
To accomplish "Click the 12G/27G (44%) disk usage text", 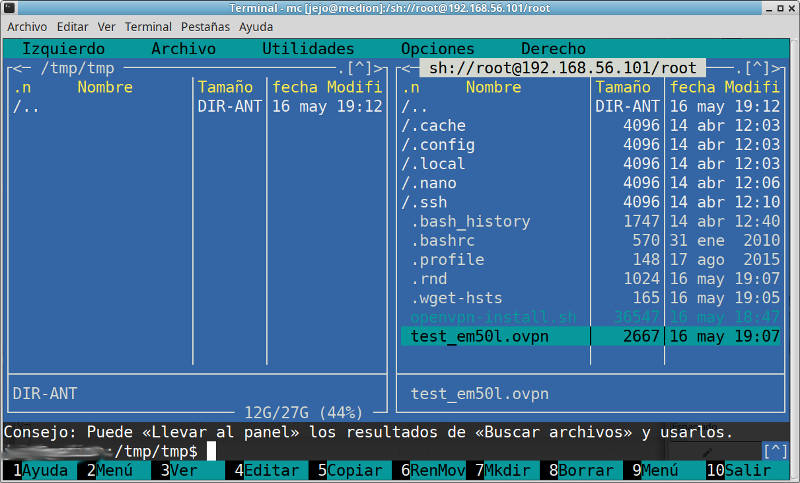I will coord(304,412).
